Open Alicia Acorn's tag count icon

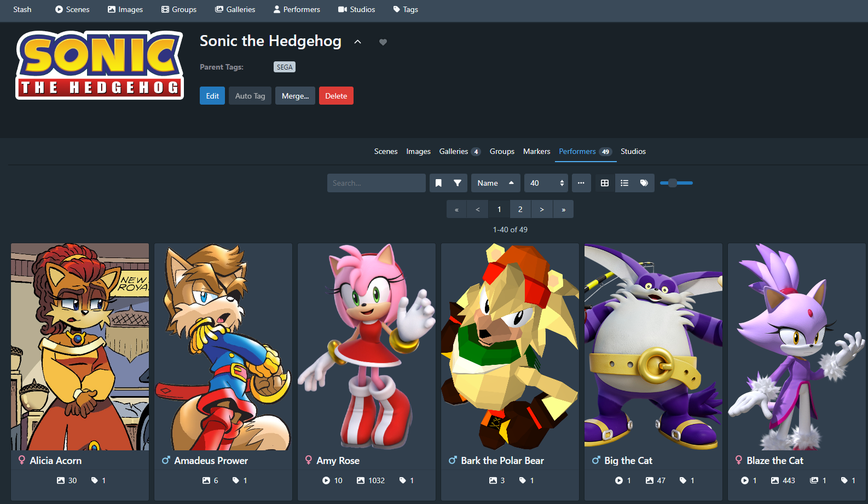click(x=99, y=480)
